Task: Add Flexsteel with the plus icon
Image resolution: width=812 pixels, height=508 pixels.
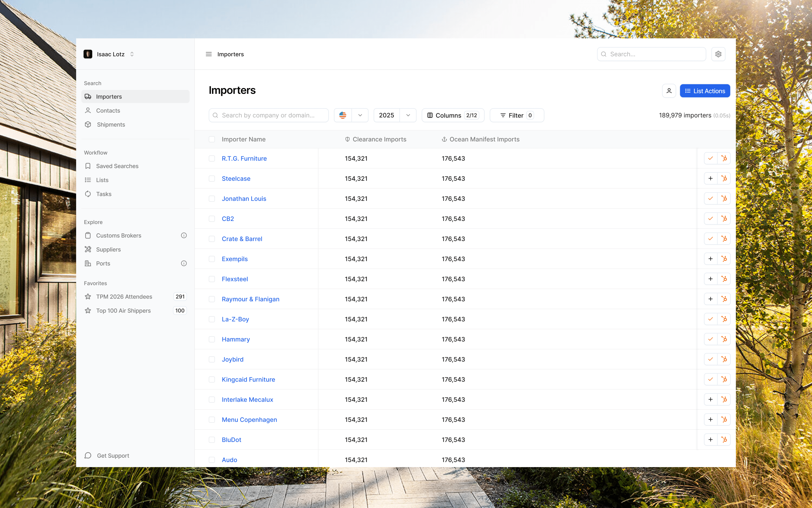Action: point(711,279)
